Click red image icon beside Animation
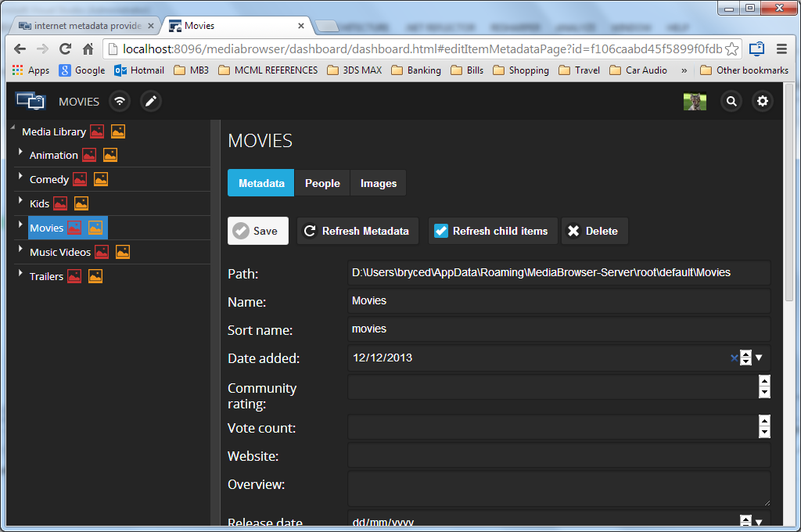The width and height of the screenshot is (801, 532). pyautogui.click(x=89, y=155)
